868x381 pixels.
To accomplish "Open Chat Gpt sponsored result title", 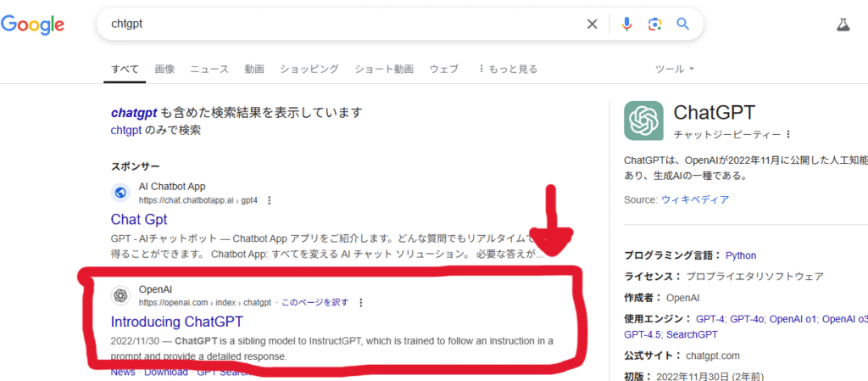I will pos(139,219).
